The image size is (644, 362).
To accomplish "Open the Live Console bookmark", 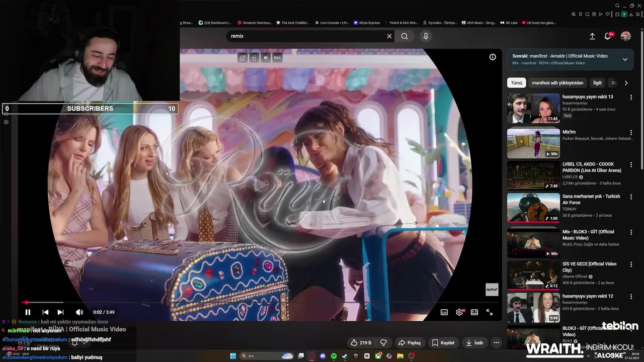I will (x=332, y=23).
